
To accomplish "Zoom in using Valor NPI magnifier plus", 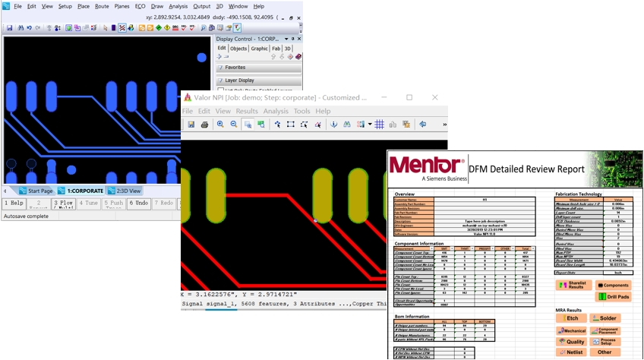I will (220, 124).
